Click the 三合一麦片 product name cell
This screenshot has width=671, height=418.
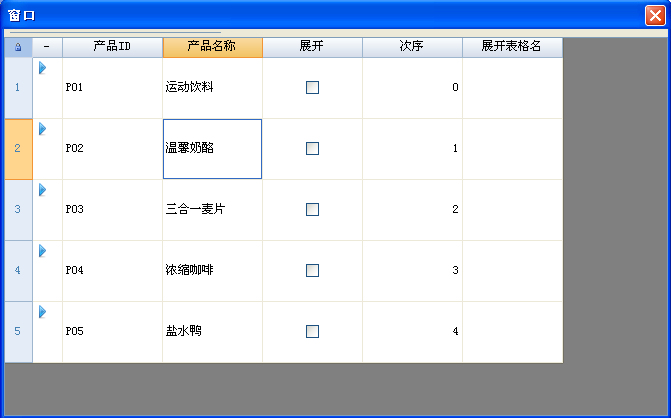point(213,210)
